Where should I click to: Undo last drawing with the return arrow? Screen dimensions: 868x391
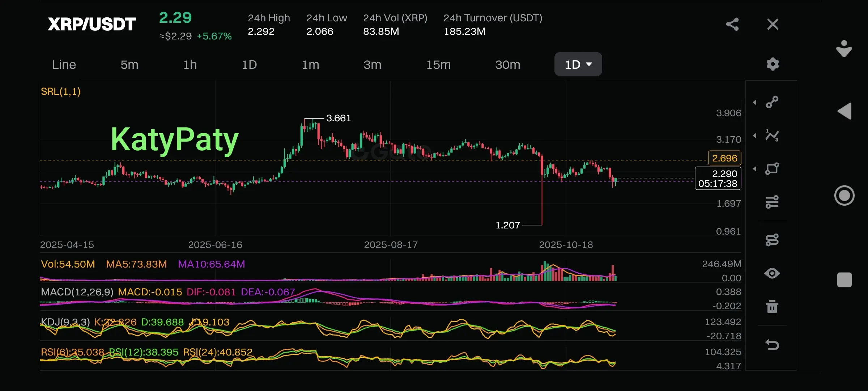point(772,345)
